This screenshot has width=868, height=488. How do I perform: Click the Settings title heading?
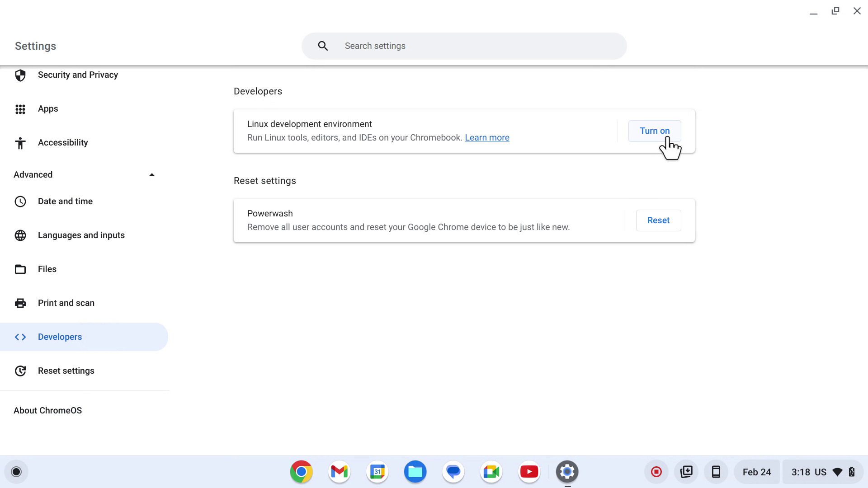35,46
